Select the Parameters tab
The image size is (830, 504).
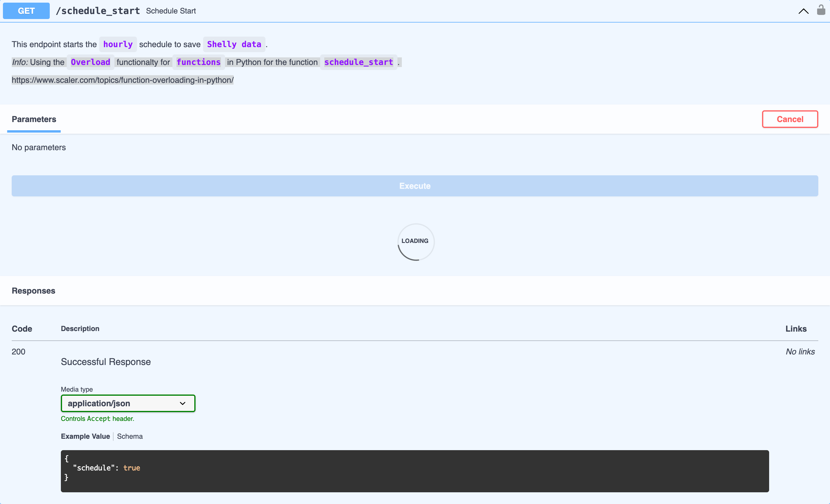point(34,119)
